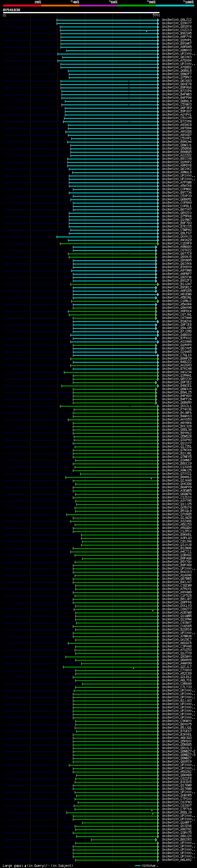Select the UniRef100_P74036 label
The image size is (197, 868).
point(177,410)
